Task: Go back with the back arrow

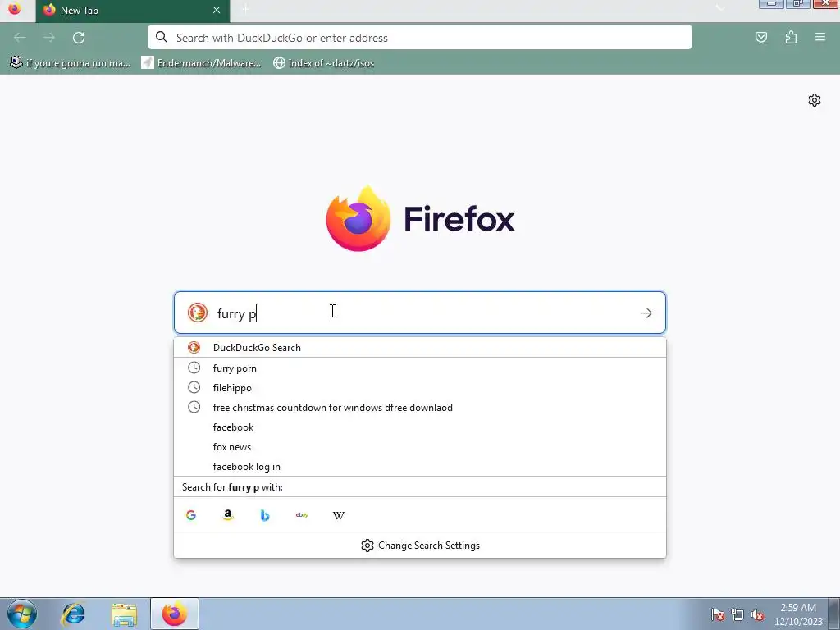Action: [20, 38]
